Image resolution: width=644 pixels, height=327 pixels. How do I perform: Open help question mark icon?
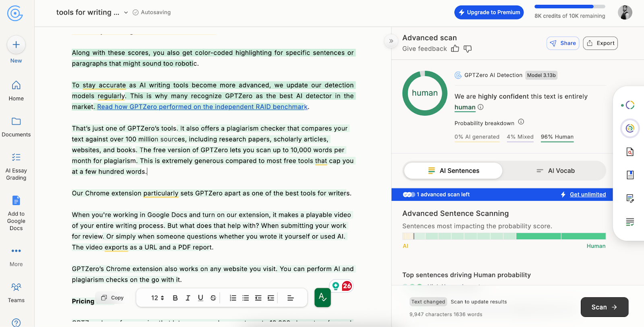pos(16,323)
